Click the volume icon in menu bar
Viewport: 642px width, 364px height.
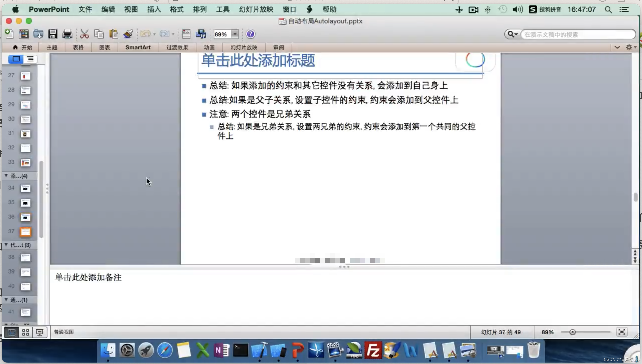click(517, 10)
